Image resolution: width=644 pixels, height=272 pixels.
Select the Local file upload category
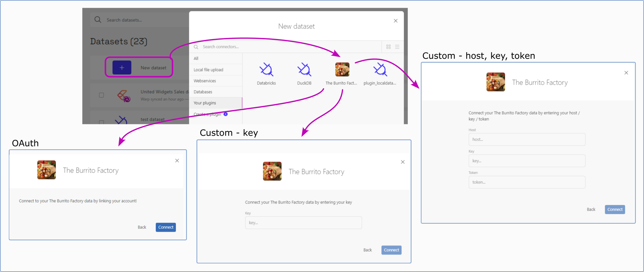(x=208, y=70)
